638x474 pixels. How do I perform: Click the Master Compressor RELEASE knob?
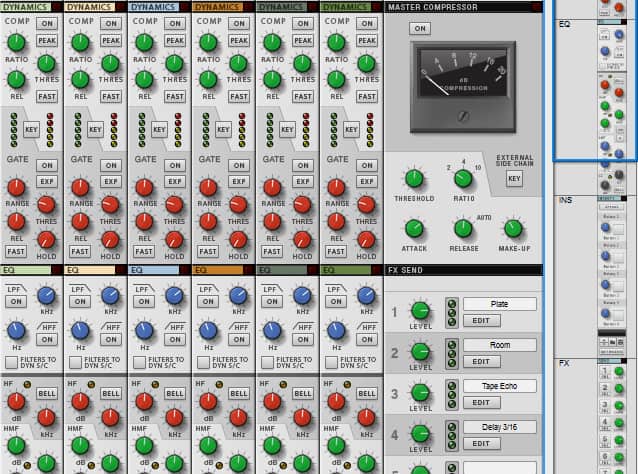463,228
